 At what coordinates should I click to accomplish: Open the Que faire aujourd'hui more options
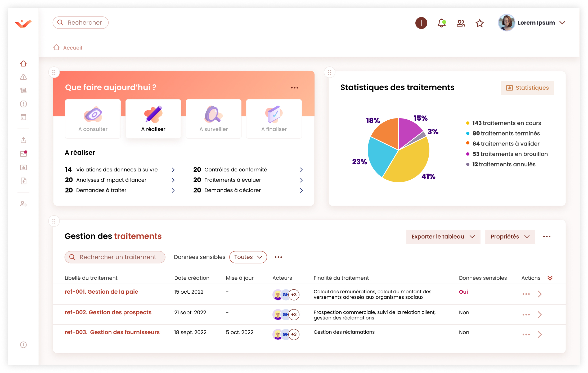(x=294, y=88)
